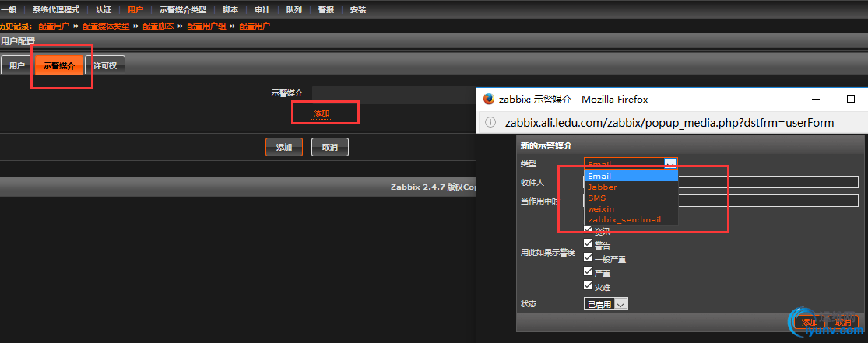The image size is (868, 343).
Task: Open the 审计 menu item
Action: [x=262, y=10]
